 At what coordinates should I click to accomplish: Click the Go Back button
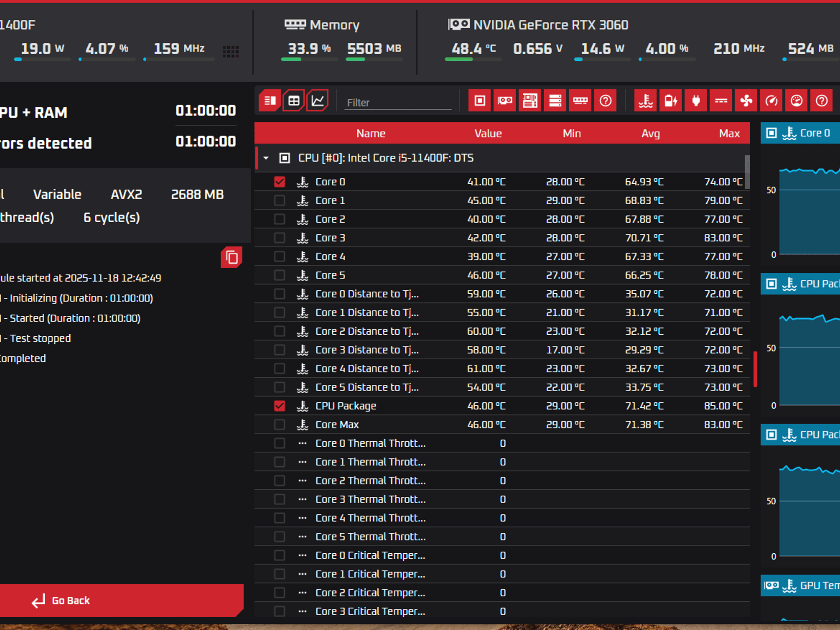point(121,600)
